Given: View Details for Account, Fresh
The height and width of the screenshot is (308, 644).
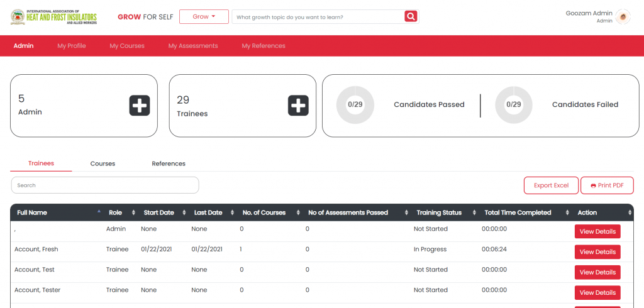Looking at the screenshot, I should click(x=597, y=251).
